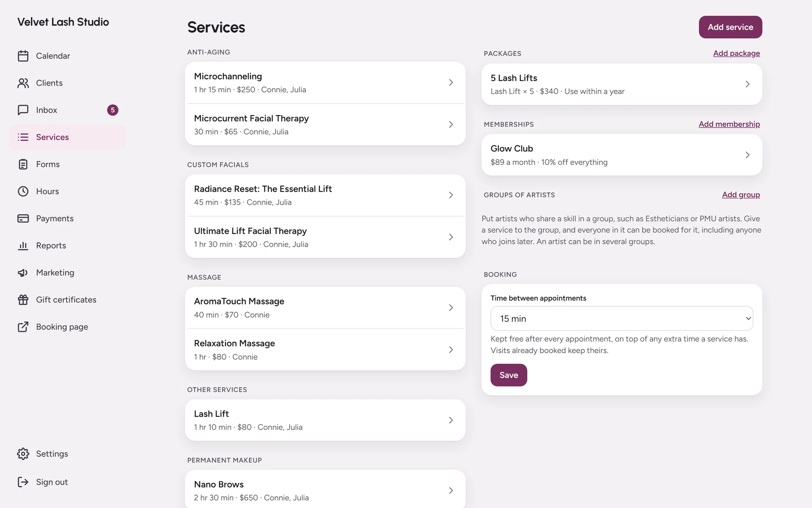The image size is (812, 508).
Task: Click the Sign out arrow icon
Action: pyautogui.click(x=23, y=482)
